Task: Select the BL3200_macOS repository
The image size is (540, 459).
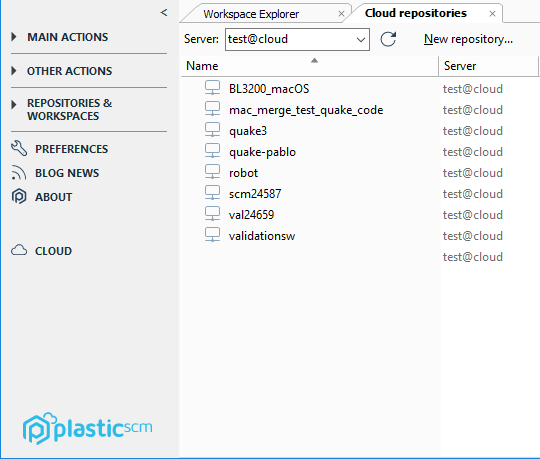Action: click(x=269, y=89)
